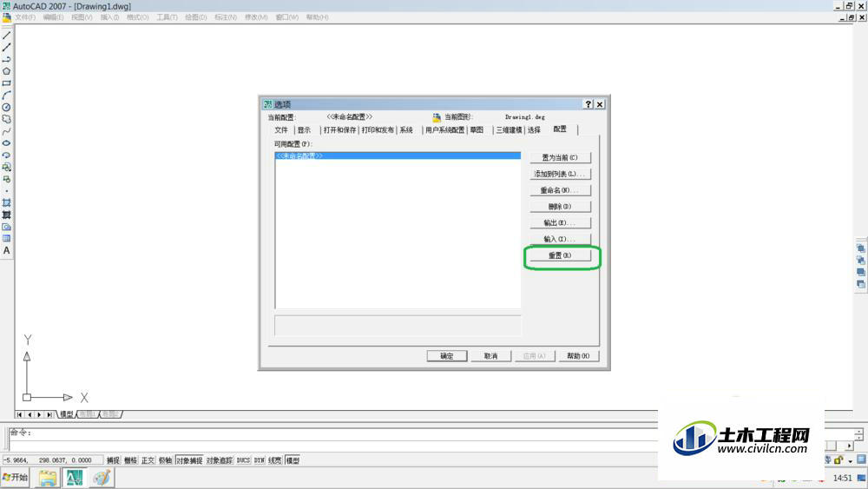The height and width of the screenshot is (489, 868).
Task: Open the 工具(T) menu in menu bar
Action: pos(167,17)
